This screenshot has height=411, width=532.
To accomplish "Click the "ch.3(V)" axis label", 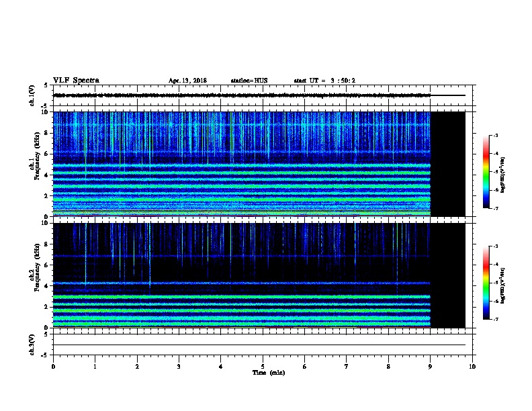I will (32, 345).
